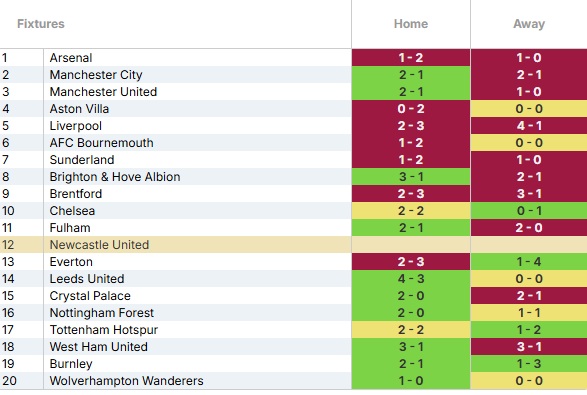This screenshot has width=587, height=395.
Task: Select the Away column header
Action: 529,24
